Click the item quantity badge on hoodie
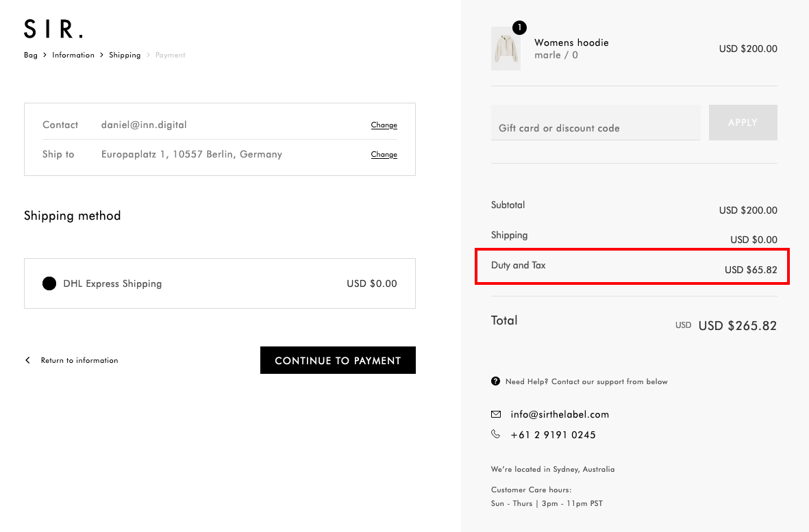 (x=519, y=27)
